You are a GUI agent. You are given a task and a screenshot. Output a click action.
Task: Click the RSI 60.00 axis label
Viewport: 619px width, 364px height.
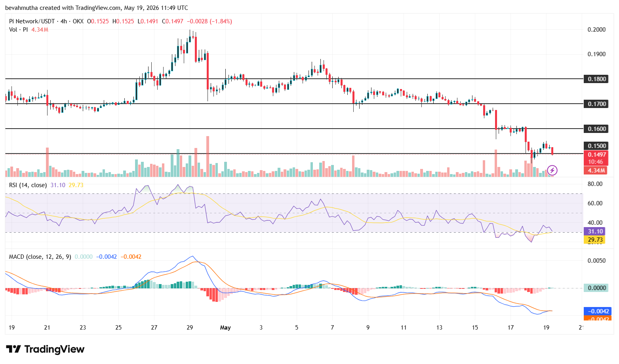point(595,203)
